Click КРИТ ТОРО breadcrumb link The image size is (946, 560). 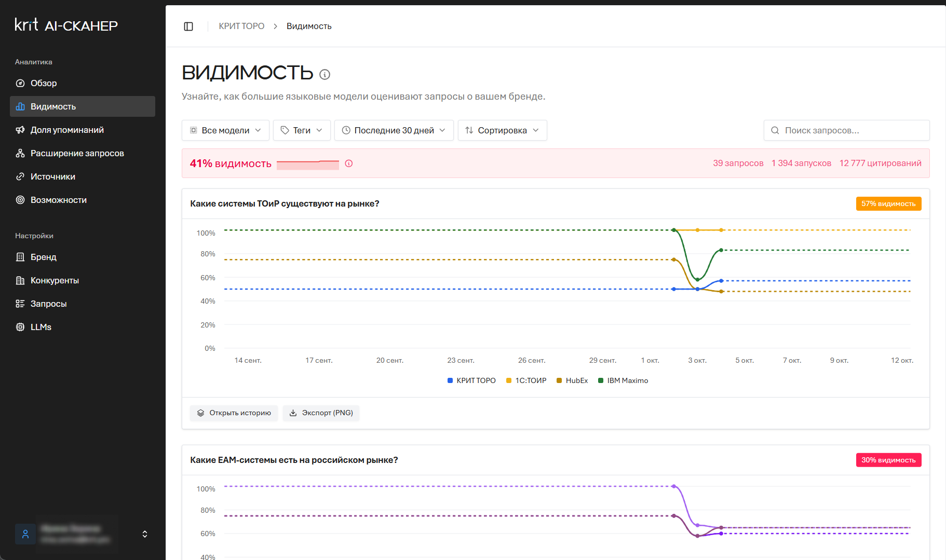(241, 26)
